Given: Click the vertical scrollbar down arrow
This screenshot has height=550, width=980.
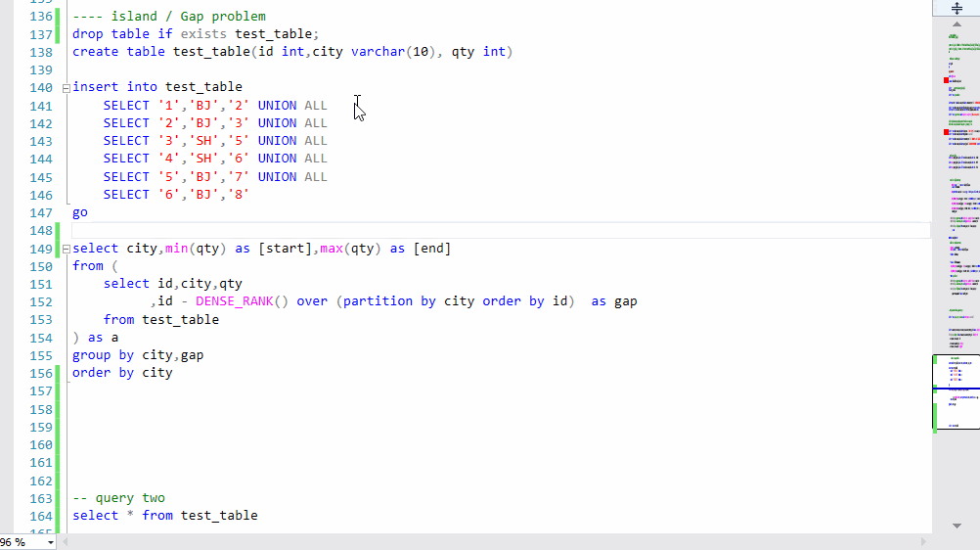Looking at the screenshot, I should pyautogui.click(x=957, y=526).
